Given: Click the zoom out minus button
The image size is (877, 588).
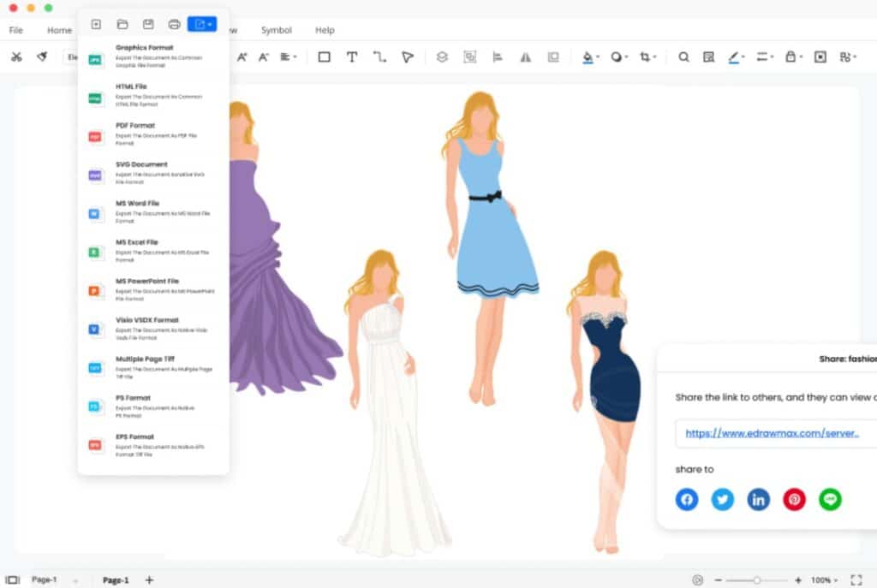Looking at the screenshot, I should (719, 580).
